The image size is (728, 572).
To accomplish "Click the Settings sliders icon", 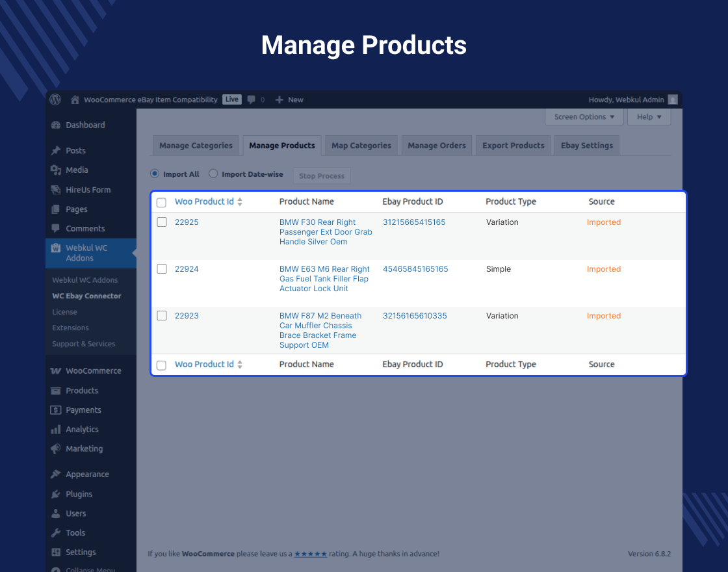I will coord(56,552).
